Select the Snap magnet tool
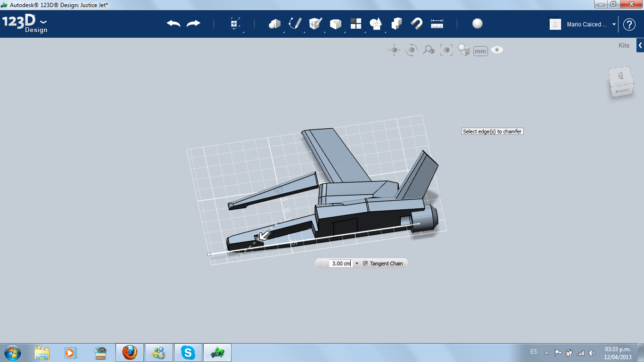 pyautogui.click(x=416, y=24)
